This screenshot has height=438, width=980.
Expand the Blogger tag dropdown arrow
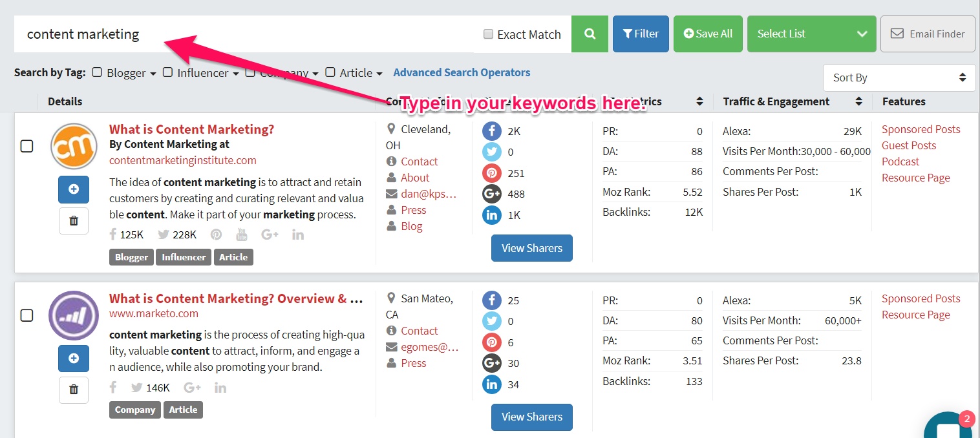click(x=153, y=74)
